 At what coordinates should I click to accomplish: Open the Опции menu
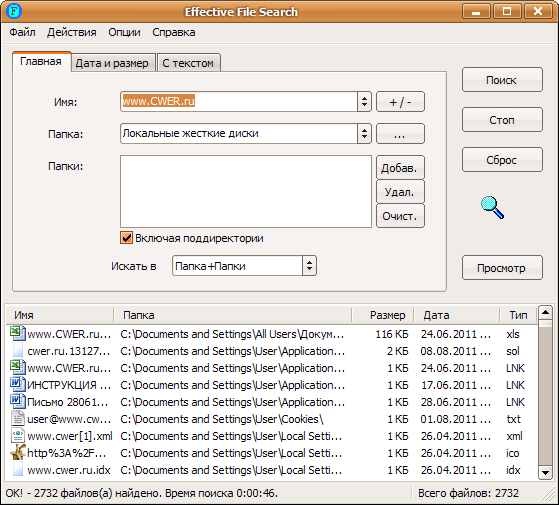click(x=124, y=32)
